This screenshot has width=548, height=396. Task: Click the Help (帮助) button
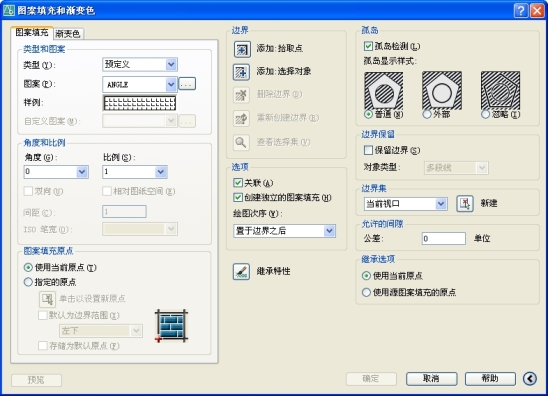click(490, 379)
